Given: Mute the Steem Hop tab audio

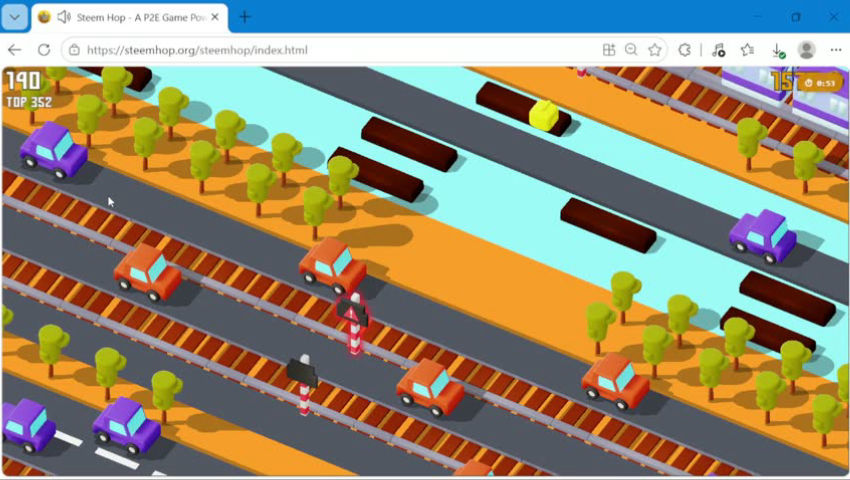Looking at the screenshot, I should click(64, 17).
